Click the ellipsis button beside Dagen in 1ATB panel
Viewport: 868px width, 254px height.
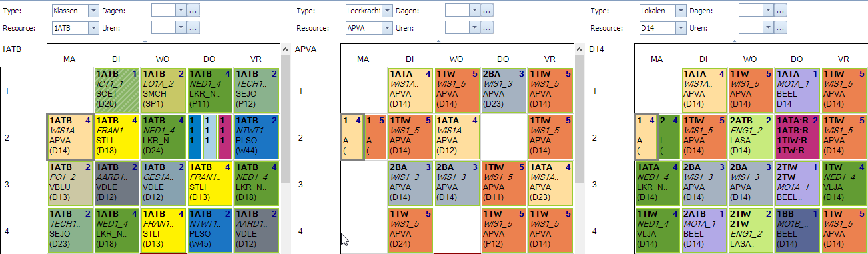point(193,11)
